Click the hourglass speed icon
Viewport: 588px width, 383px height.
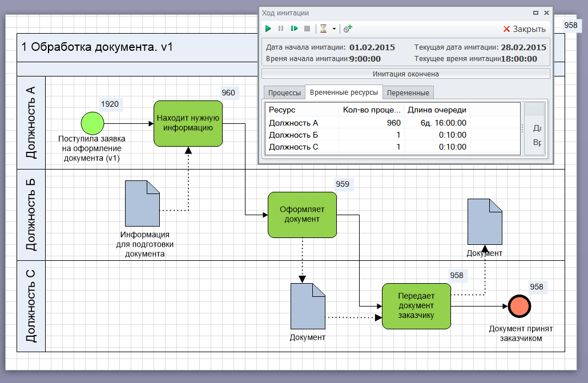323,29
